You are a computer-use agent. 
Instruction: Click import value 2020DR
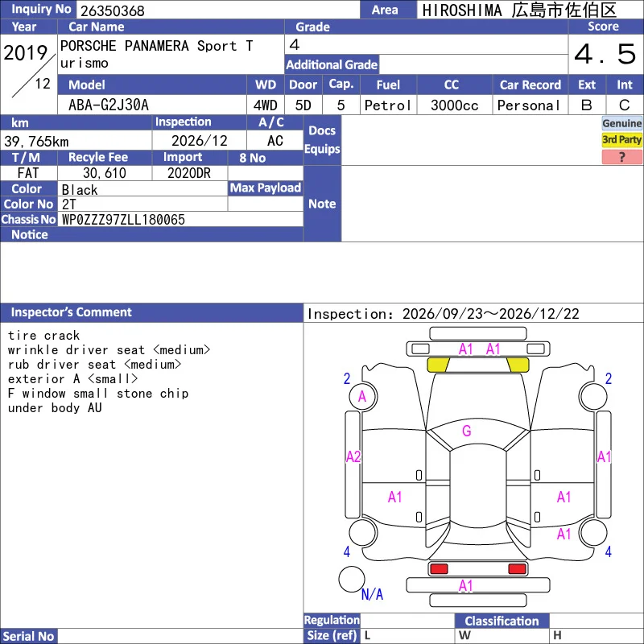pyautogui.click(x=189, y=173)
